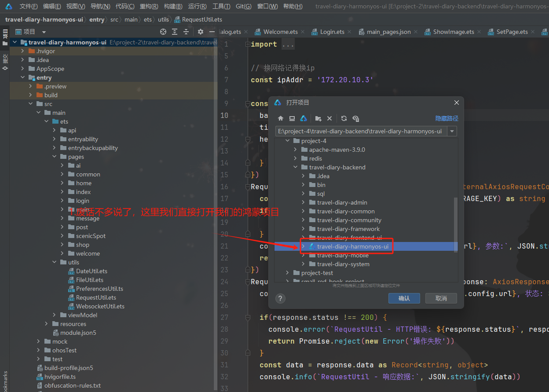The width and height of the screenshot is (549, 392).
Task: Switch to SetPage.ets editor tab
Action: (x=512, y=32)
